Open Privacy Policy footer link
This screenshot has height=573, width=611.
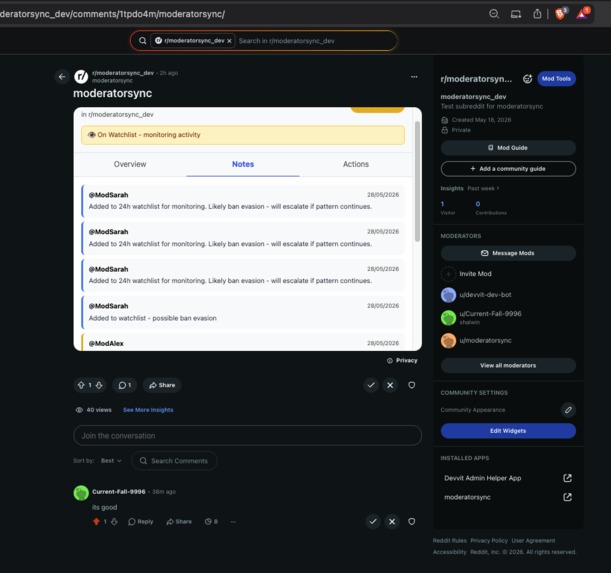[489, 541]
